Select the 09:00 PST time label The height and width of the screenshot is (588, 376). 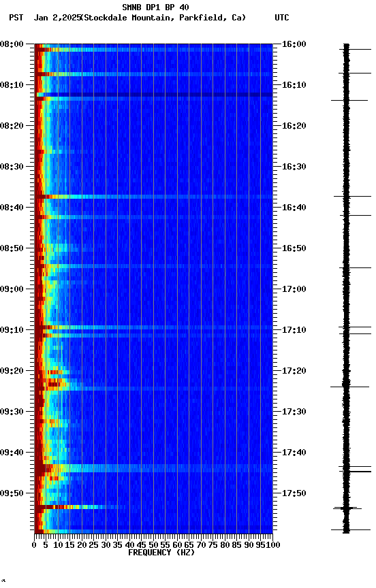(12, 289)
